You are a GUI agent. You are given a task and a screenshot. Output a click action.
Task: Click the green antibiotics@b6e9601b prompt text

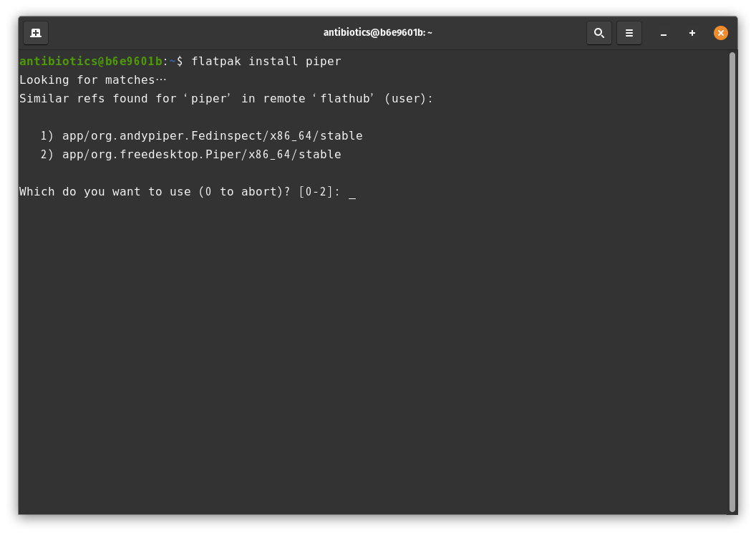tap(90, 62)
